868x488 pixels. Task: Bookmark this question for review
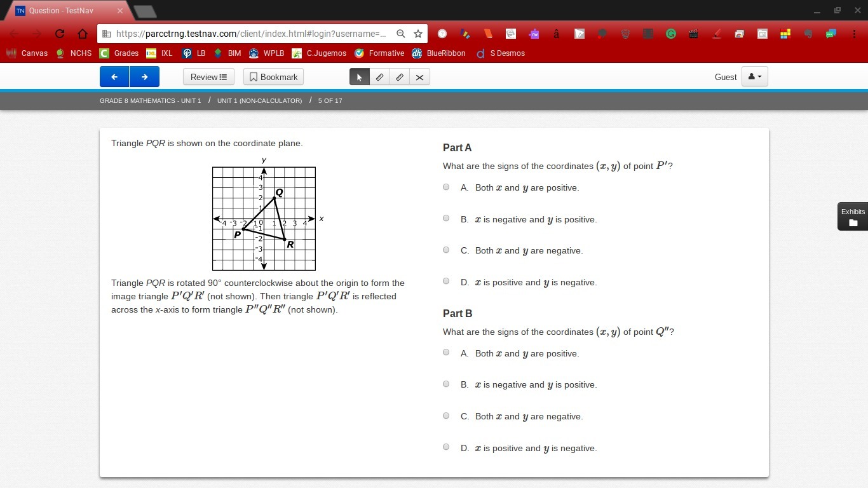coord(273,77)
